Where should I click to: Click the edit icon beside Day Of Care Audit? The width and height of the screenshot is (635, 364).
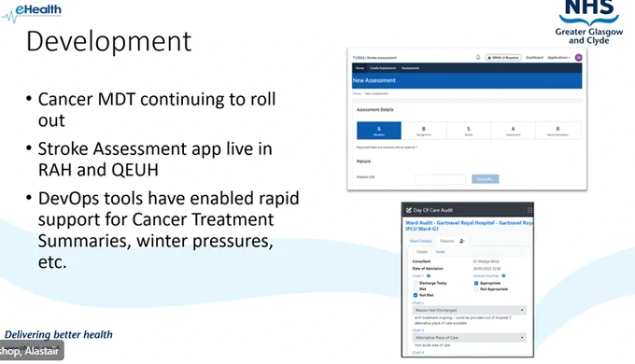[x=409, y=210]
